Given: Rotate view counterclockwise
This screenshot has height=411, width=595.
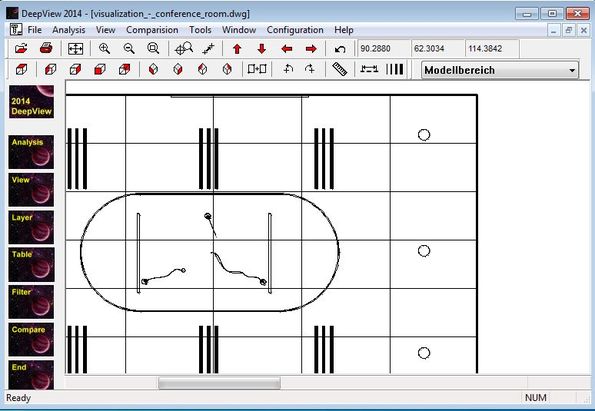Looking at the screenshot, I should click(x=288, y=69).
